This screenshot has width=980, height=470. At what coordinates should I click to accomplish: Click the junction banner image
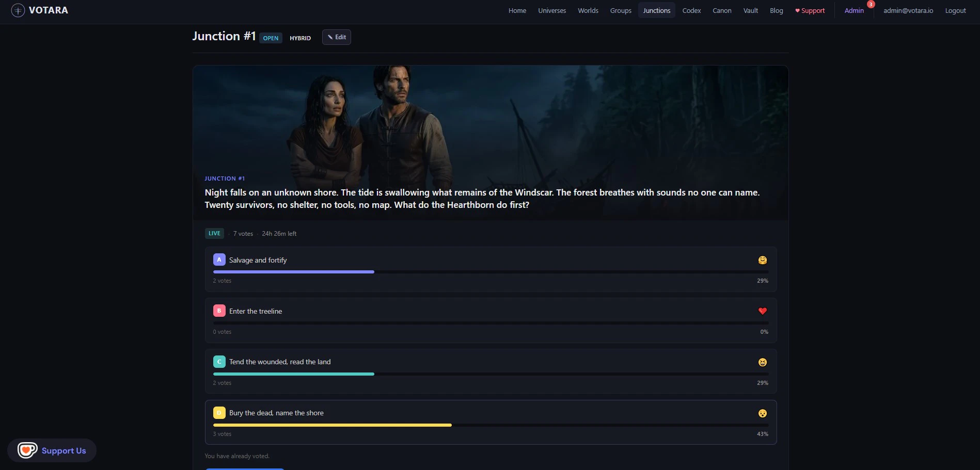click(x=491, y=143)
